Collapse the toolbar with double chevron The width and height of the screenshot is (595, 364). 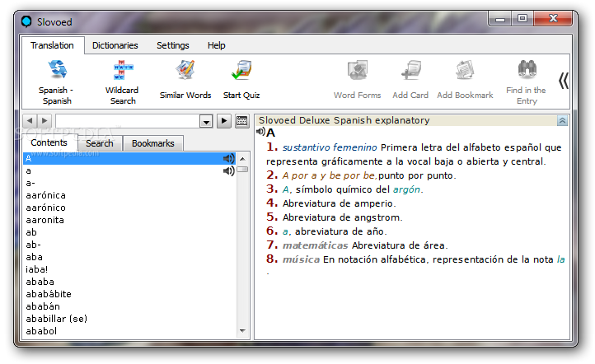[564, 81]
